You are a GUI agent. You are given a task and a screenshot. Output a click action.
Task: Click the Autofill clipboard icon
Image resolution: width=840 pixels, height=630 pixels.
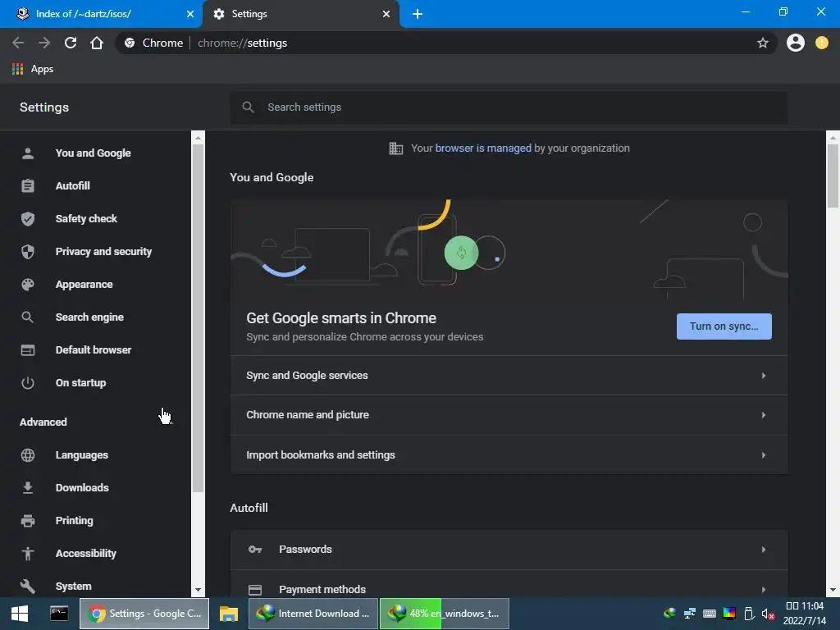pyautogui.click(x=28, y=186)
